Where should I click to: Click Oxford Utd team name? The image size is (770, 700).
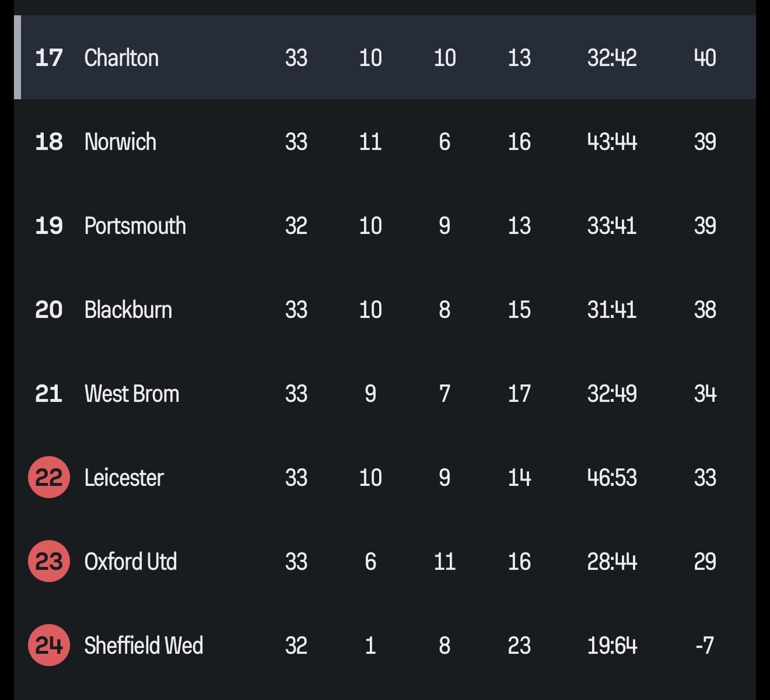pyautogui.click(x=131, y=562)
